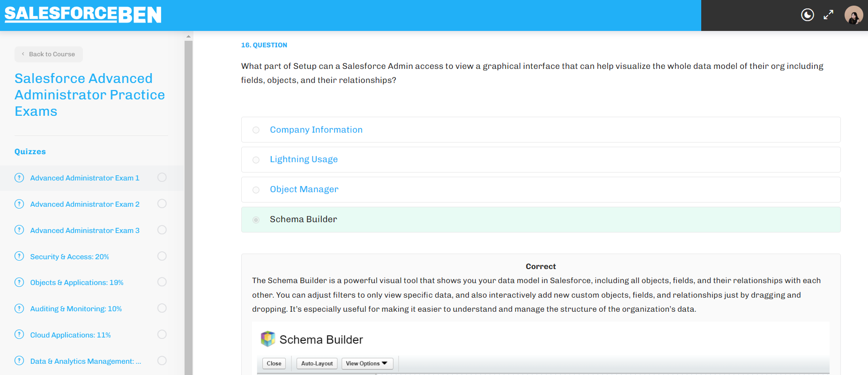Viewport: 868px width, 375px height.
Task: Click question icon beside Advanced Administrator Exam 3
Action: tap(19, 230)
